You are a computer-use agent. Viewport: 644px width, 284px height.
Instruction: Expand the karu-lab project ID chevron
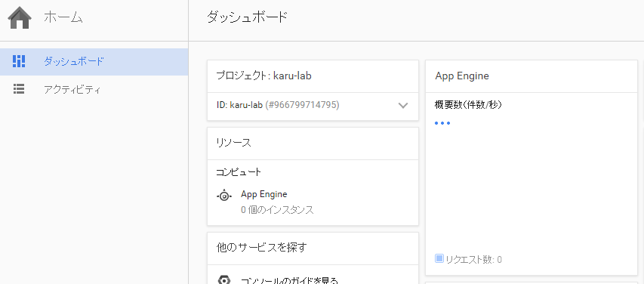click(403, 106)
